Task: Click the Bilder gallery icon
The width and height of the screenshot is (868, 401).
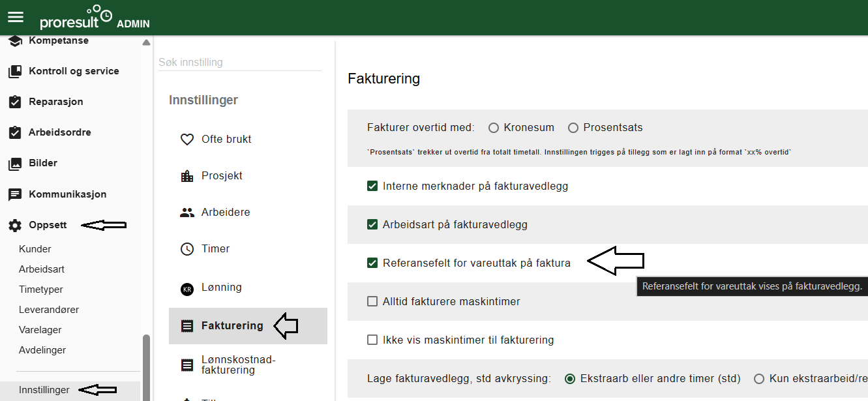Action: (x=14, y=164)
